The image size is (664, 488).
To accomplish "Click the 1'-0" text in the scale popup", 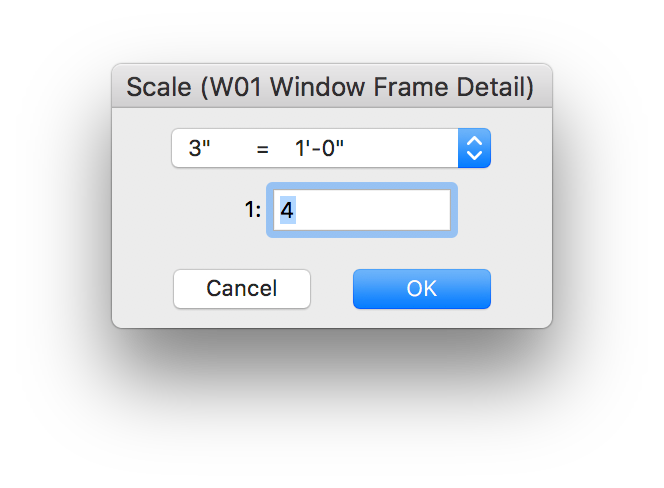I will 319,149.
